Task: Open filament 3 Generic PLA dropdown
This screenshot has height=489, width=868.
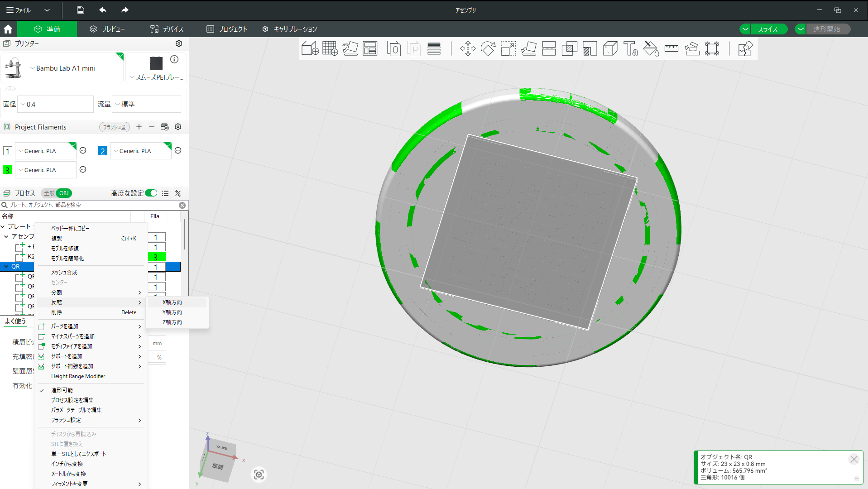Action: [46, 170]
